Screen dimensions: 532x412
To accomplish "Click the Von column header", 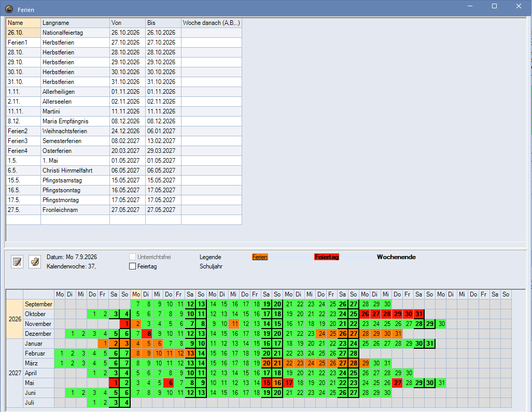I will (x=128, y=23).
